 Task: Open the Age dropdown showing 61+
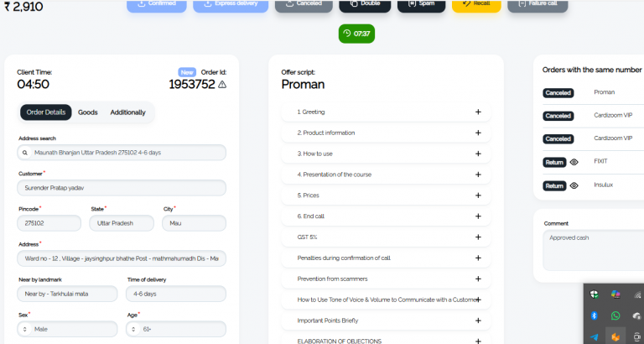(x=177, y=329)
